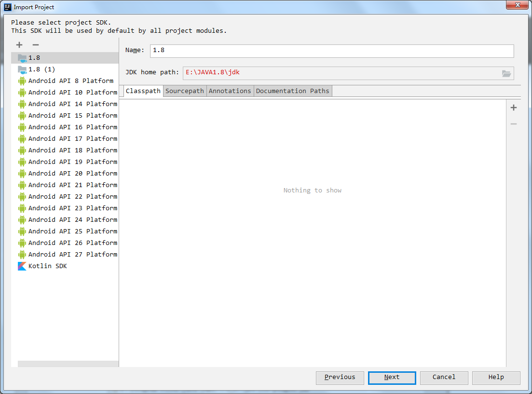The width and height of the screenshot is (532, 394).
Task: Add a new SDK with the plus icon above the SDK list
Action: coord(19,45)
